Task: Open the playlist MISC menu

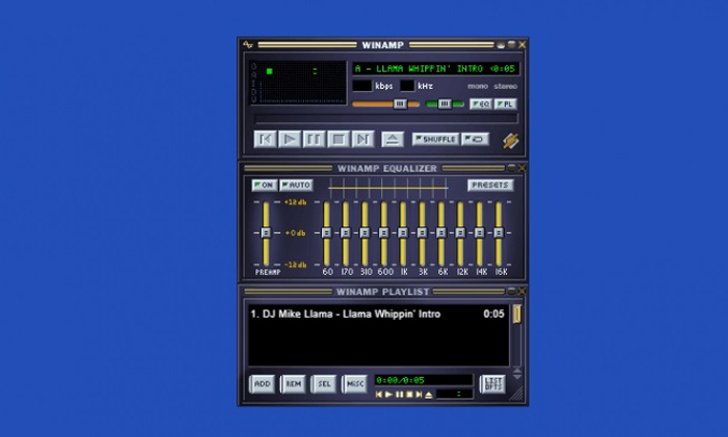Action: [x=355, y=384]
